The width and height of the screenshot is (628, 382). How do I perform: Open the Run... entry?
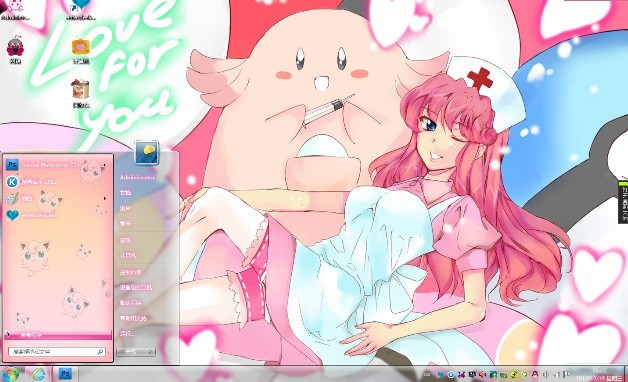126,333
